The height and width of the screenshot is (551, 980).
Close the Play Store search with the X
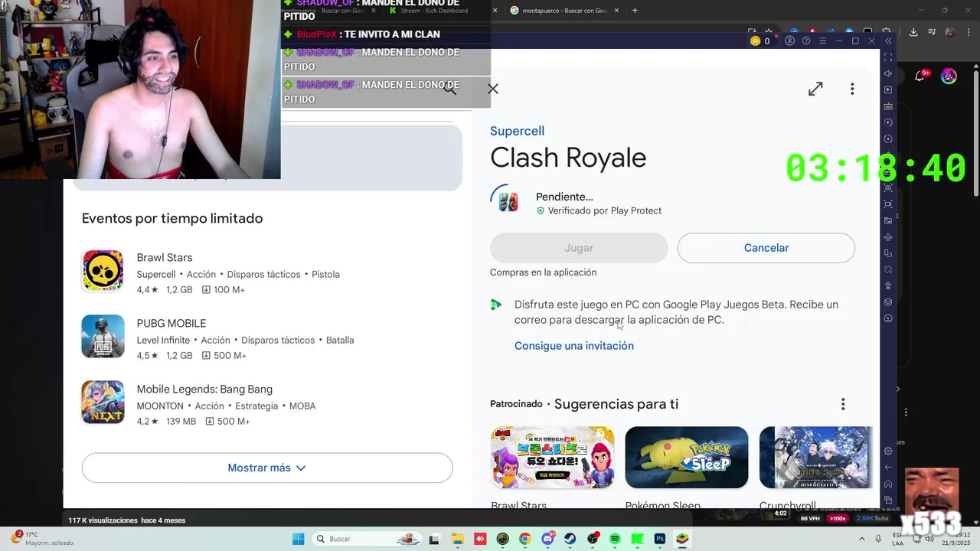(493, 89)
